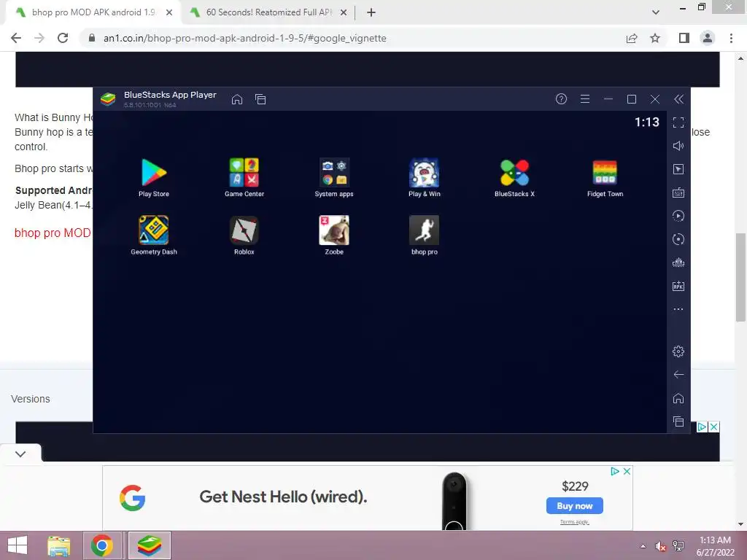Show more sidebar tools (three dots)

(x=678, y=309)
